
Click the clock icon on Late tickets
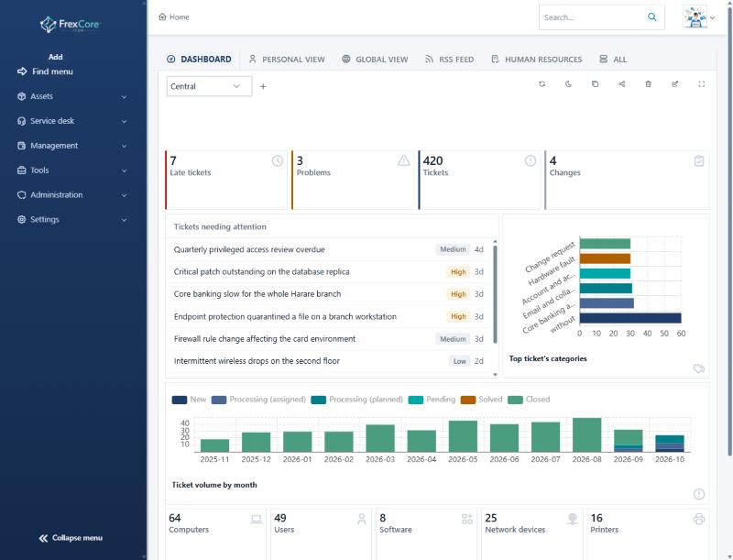pyautogui.click(x=278, y=160)
